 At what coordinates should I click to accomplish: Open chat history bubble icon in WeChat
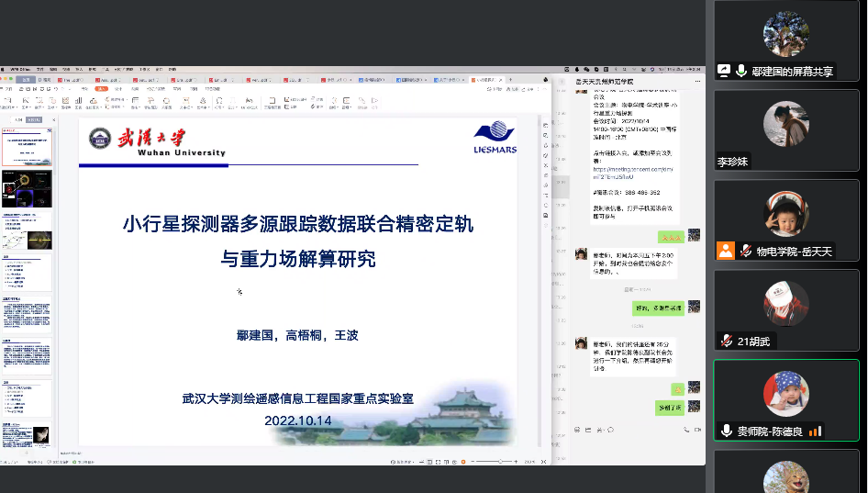point(610,430)
